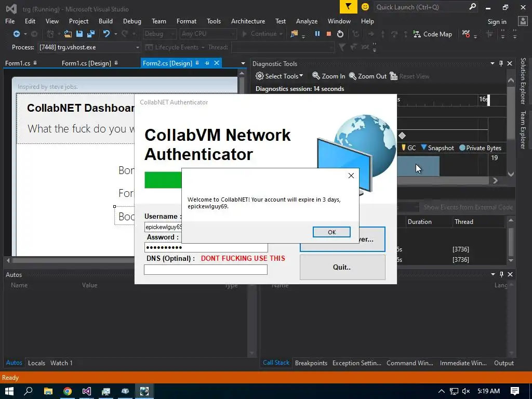Click the account avatar icon next to Sign in
The height and width of the screenshot is (399, 532).
[x=523, y=21]
